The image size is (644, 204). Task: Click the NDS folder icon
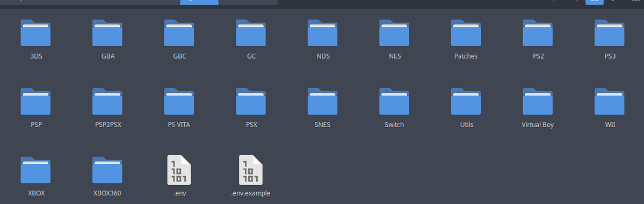[x=322, y=33]
